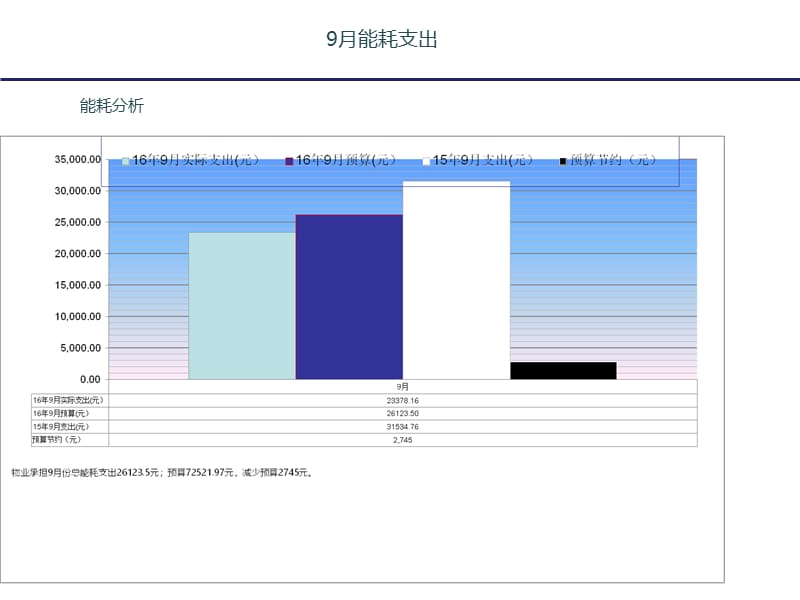The image size is (800, 600).
Task: Select legend label 16年9月预算(元)
Action: coord(346,160)
